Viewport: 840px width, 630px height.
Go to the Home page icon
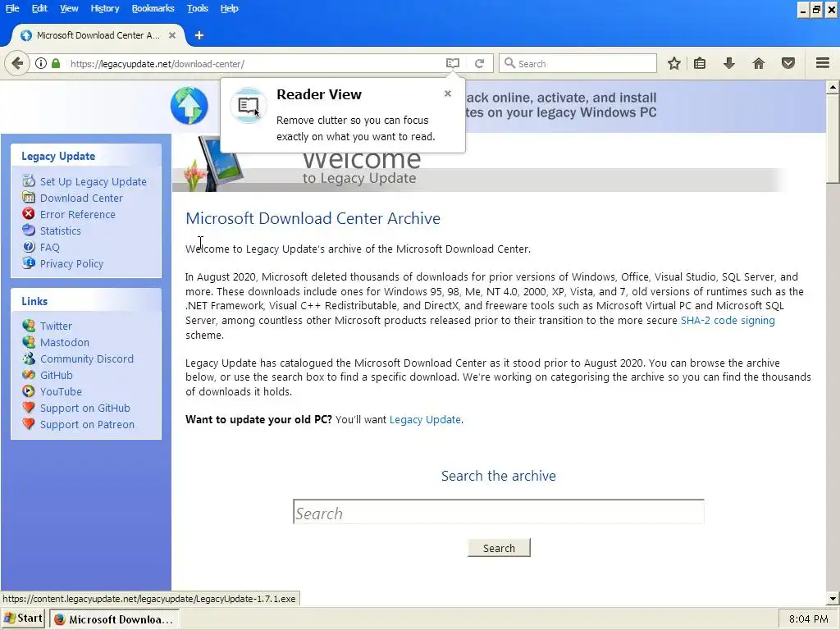[759, 63]
